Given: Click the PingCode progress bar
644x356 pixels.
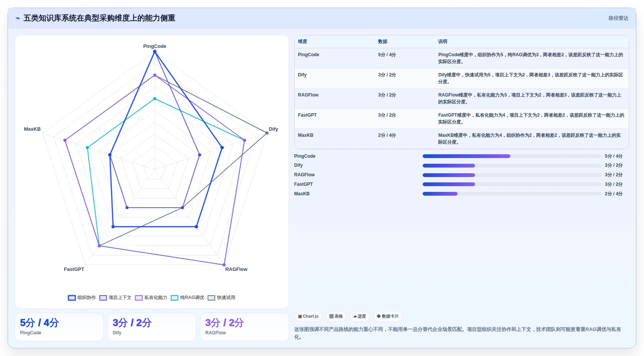Looking at the screenshot, I should point(512,156).
